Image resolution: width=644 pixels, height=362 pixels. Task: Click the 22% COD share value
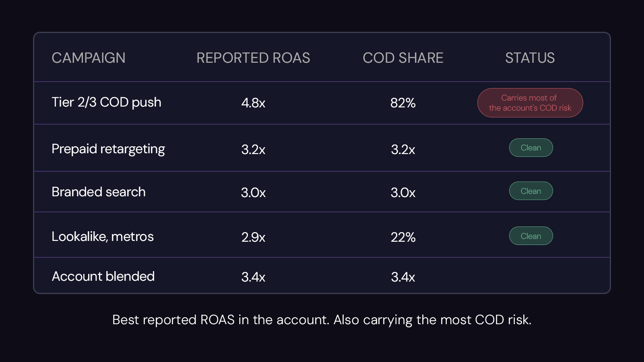click(403, 237)
